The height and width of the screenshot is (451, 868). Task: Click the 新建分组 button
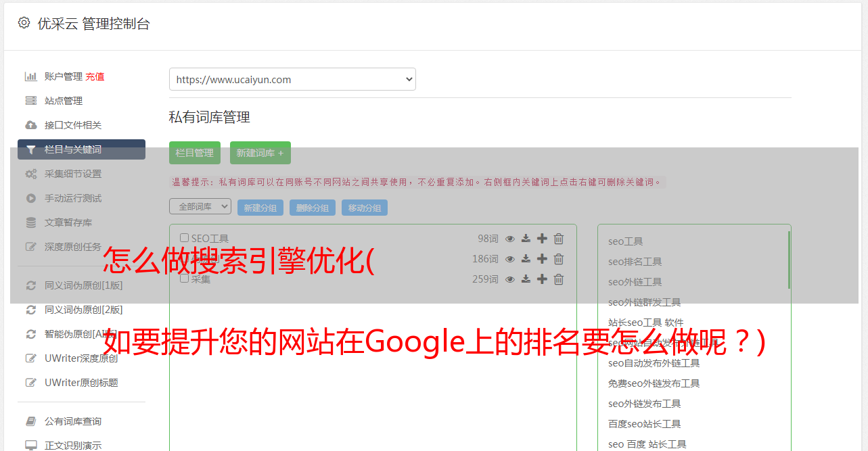[x=260, y=208]
